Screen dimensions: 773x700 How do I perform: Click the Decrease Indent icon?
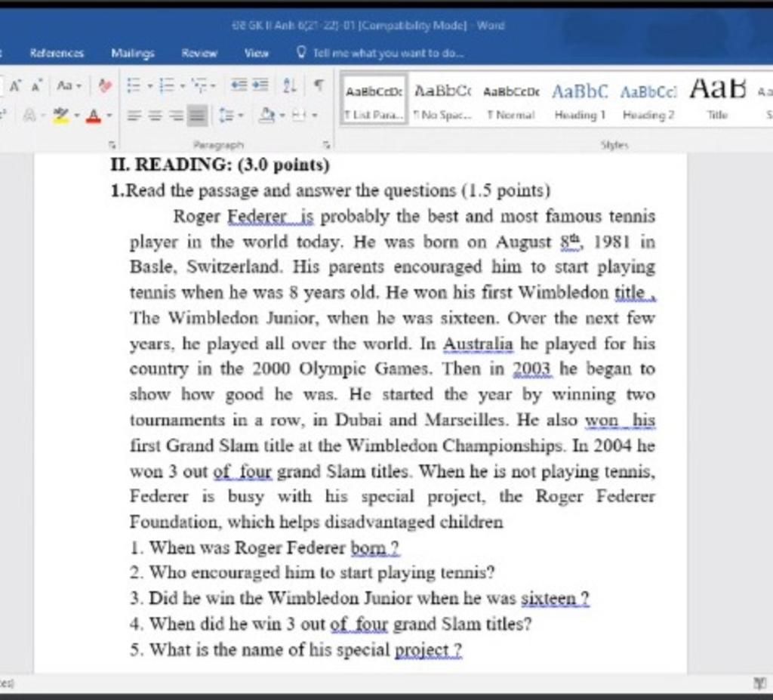click(x=239, y=85)
